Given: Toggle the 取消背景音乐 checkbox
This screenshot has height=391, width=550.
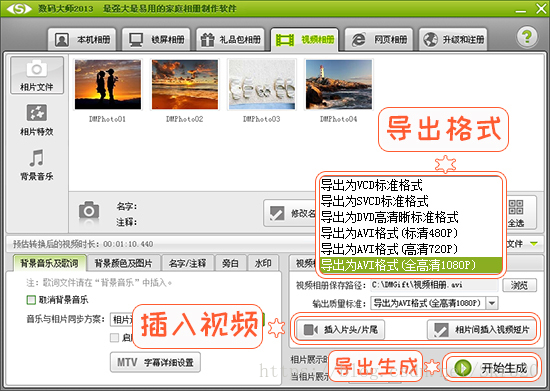Looking at the screenshot, I should click(31, 300).
